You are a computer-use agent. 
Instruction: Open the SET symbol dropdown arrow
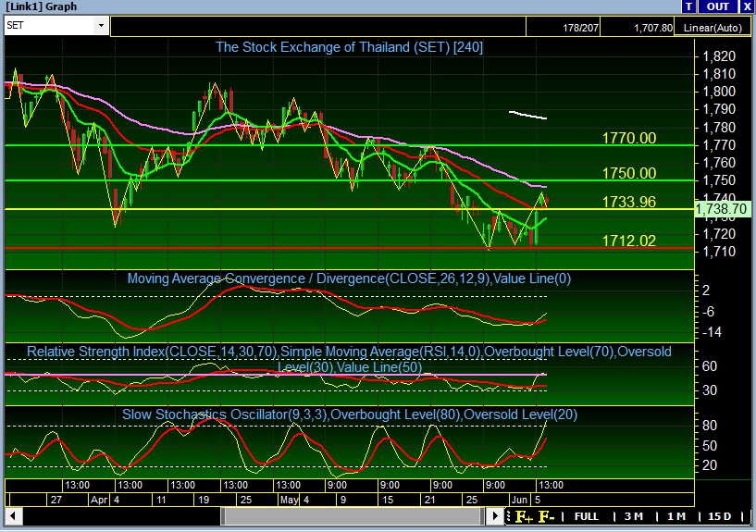pos(101,26)
